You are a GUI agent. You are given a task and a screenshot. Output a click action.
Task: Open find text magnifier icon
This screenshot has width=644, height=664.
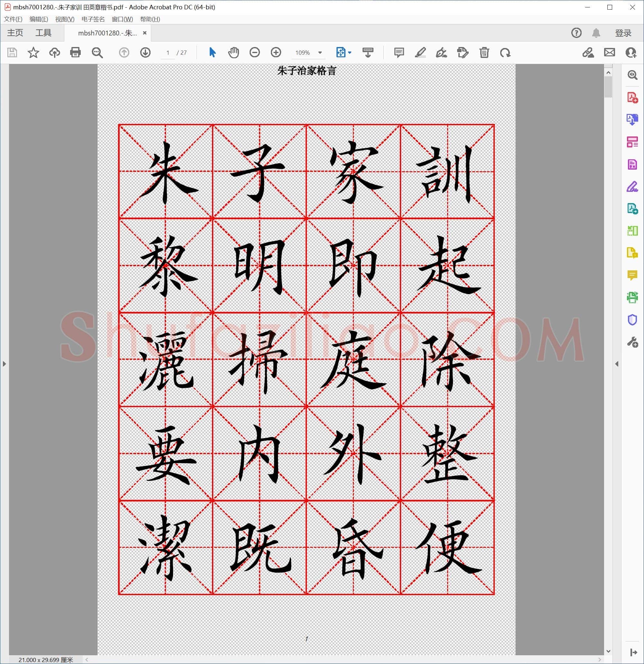pyautogui.click(x=97, y=52)
